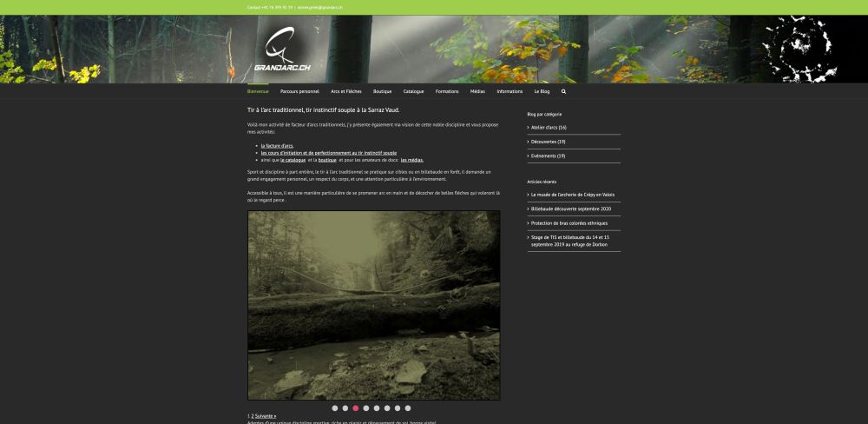
Task: Go to page 2 of the pagination
Action: point(253,416)
